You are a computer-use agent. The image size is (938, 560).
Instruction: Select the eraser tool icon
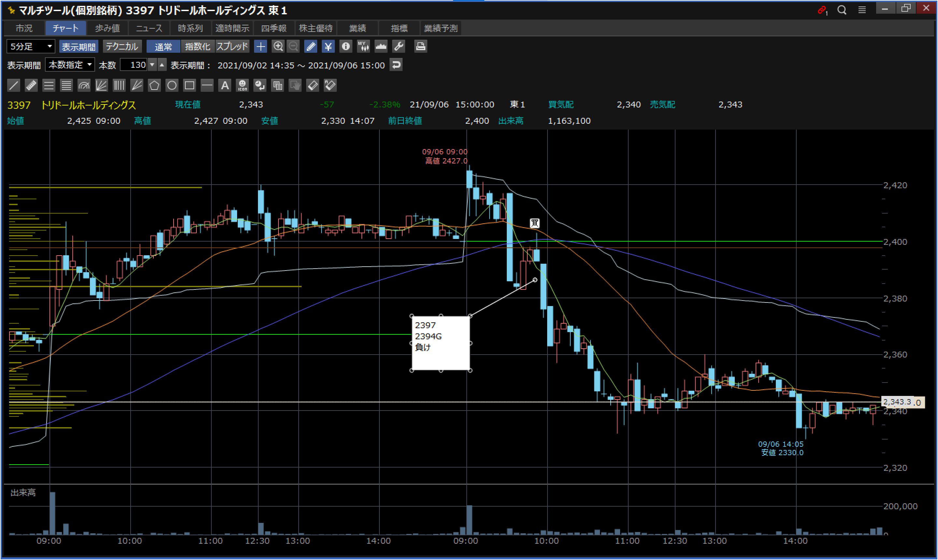click(x=313, y=85)
